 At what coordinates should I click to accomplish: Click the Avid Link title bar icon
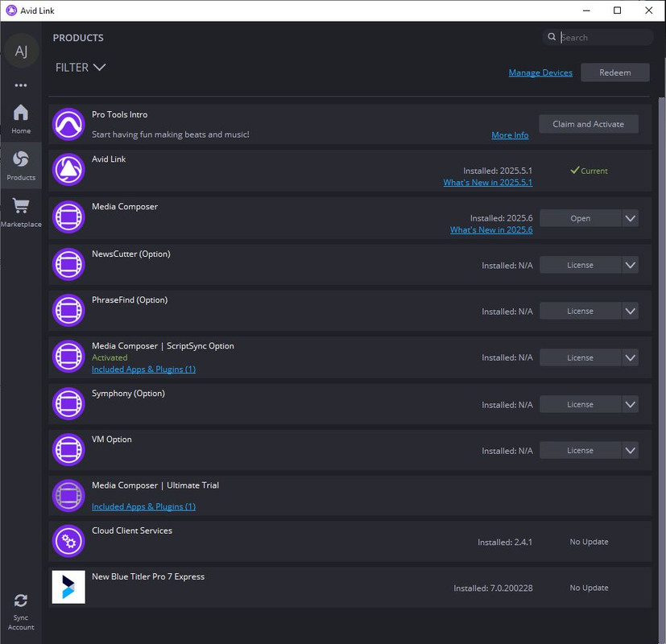pyautogui.click(x=11, y=10)
